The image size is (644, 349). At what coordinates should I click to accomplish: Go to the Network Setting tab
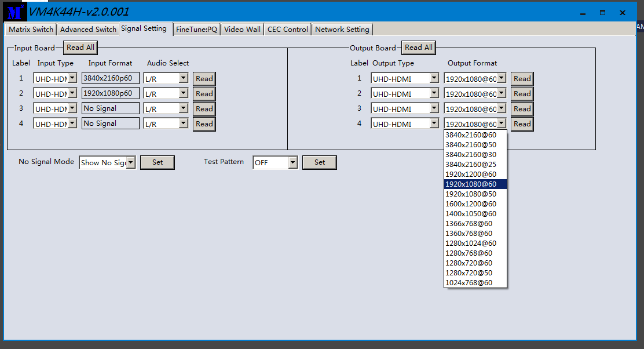(342, 30)
